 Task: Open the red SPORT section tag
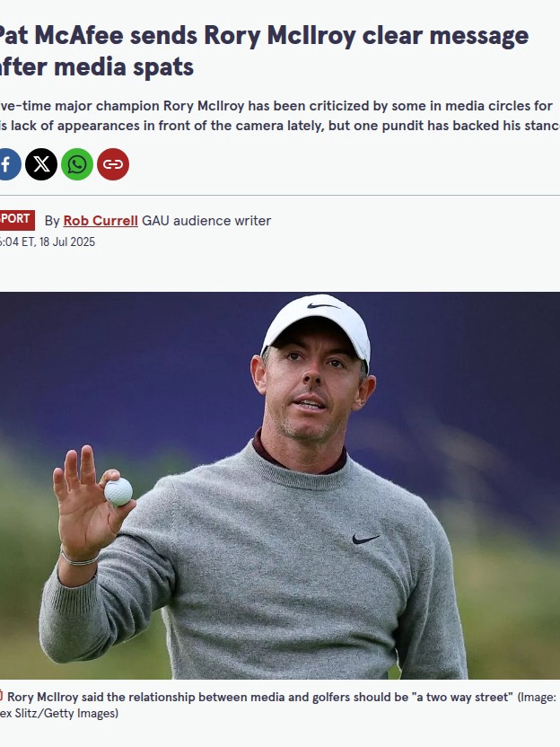(x=17, y=220)
